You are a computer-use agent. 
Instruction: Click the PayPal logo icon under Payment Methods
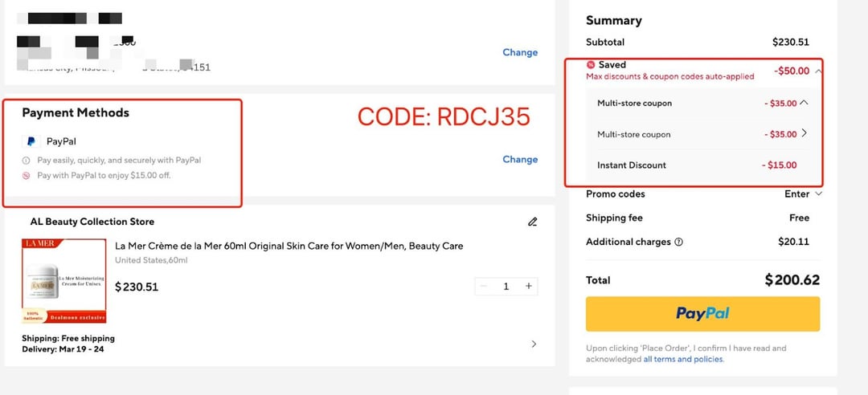click(x=31, y=141)
